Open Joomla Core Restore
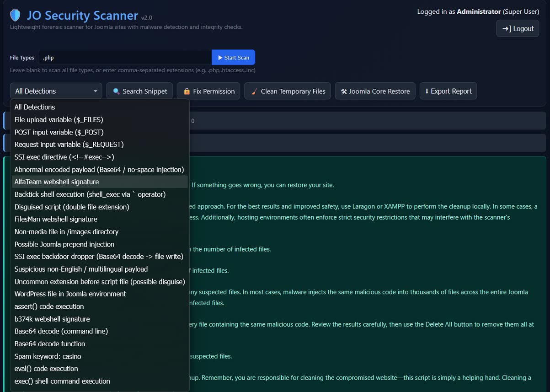 tap(375, 91)
